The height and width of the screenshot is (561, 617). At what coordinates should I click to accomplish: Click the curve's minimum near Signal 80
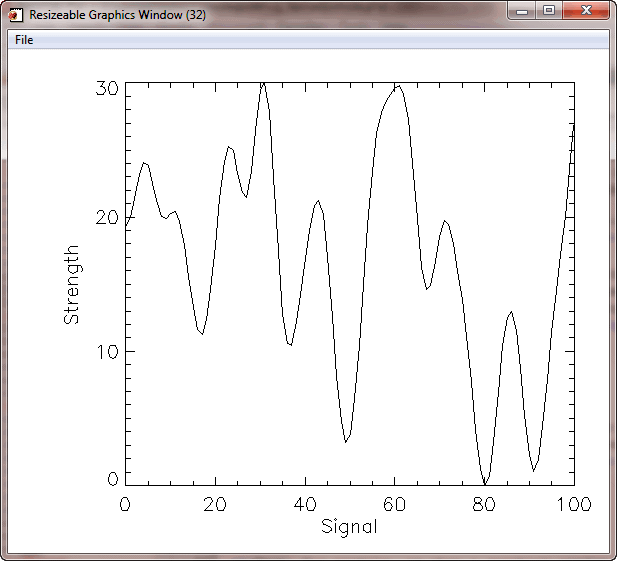[485, 483]
